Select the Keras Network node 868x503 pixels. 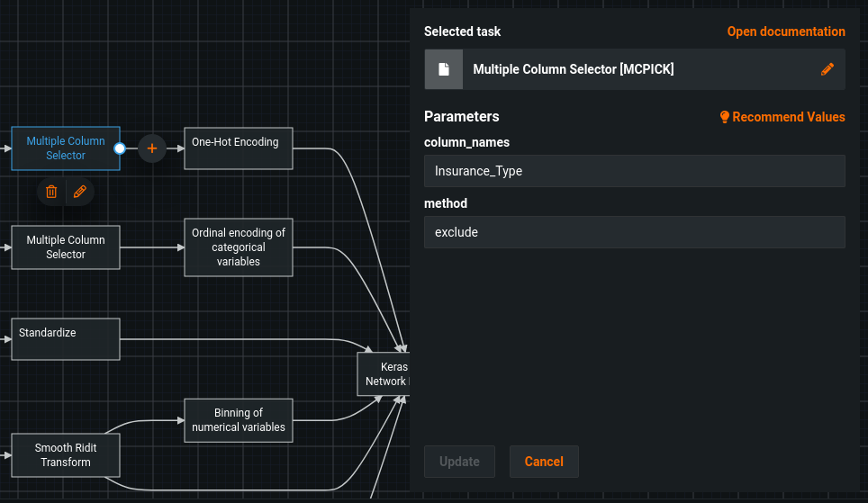[384, 374]
